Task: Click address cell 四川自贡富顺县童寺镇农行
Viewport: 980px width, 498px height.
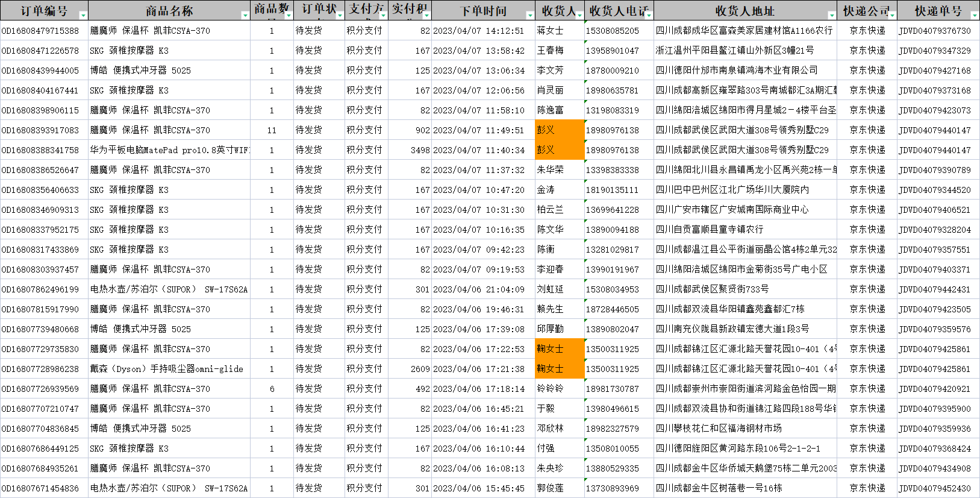Action: (x=746, y=229)
